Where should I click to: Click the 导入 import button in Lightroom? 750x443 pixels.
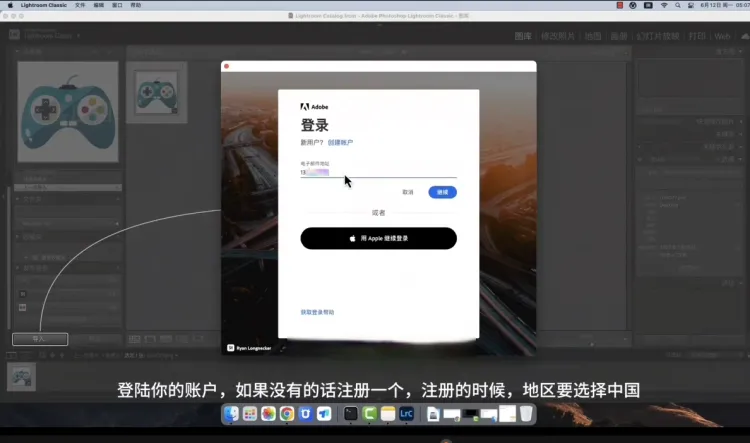point(40,339)
